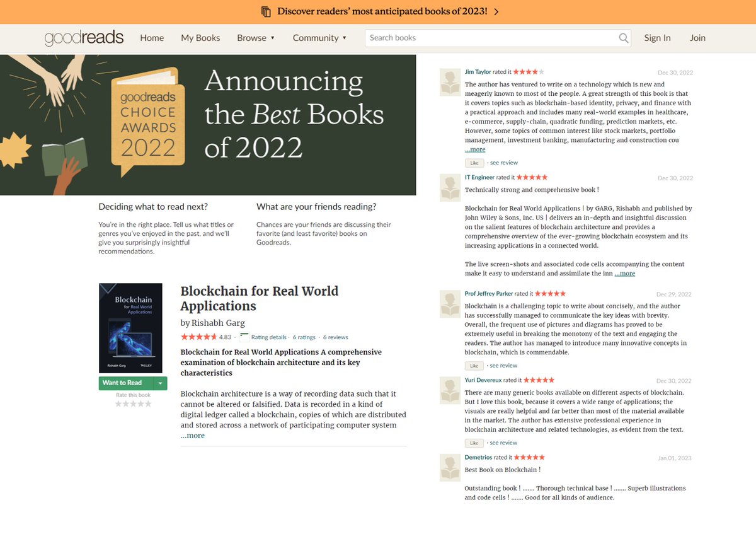This screenshot has width=756, height=534.
Task: Open Jim Taylor's profile avatar
Action: (x=450, y=82)
